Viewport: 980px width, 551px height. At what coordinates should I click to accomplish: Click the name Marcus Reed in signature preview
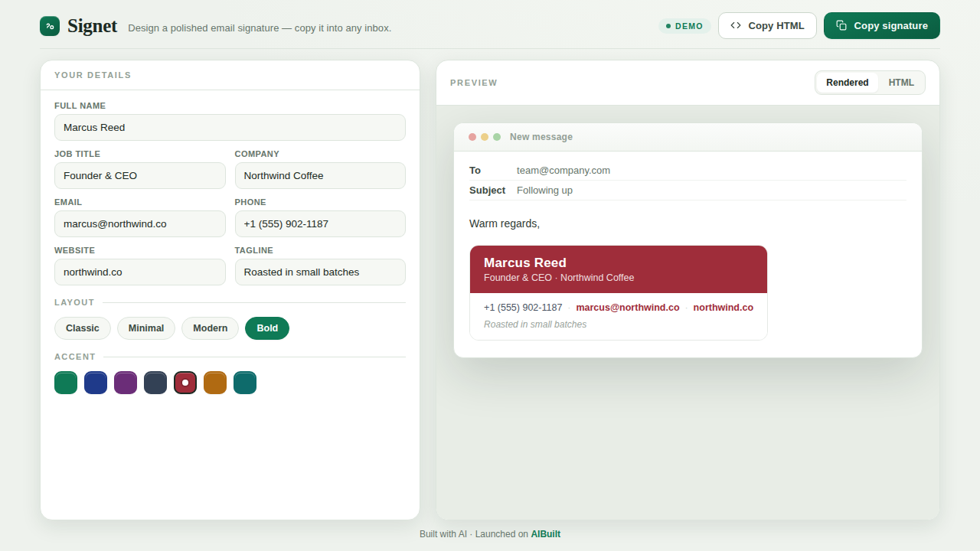[x=525, y=262]
